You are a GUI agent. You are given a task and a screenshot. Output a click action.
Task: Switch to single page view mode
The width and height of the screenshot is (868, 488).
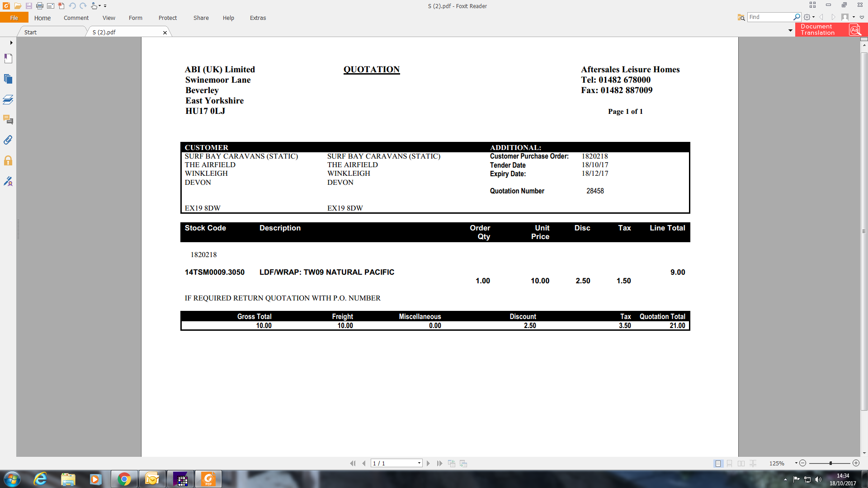(x=718, y=463)
